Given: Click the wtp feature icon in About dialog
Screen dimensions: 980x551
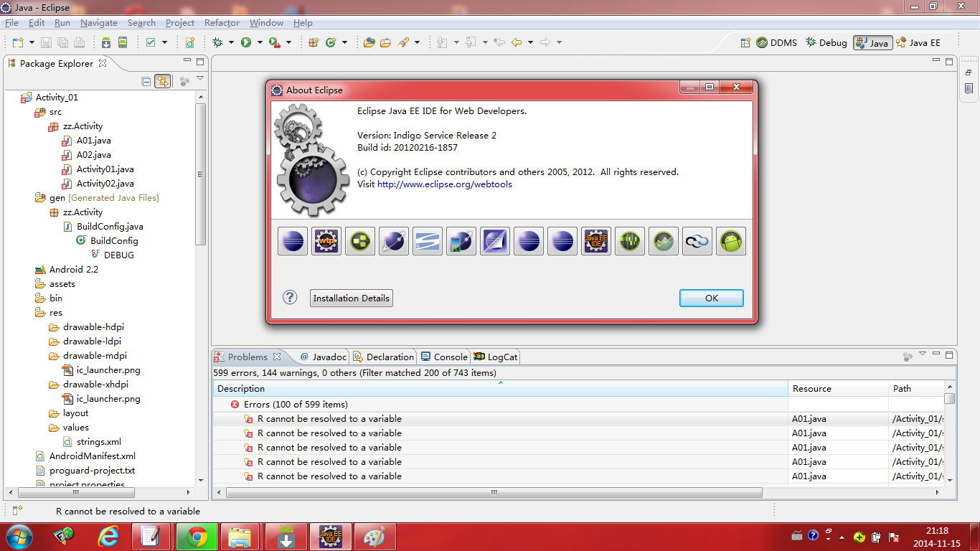Looking at the screenshot, I should point(326,241).
